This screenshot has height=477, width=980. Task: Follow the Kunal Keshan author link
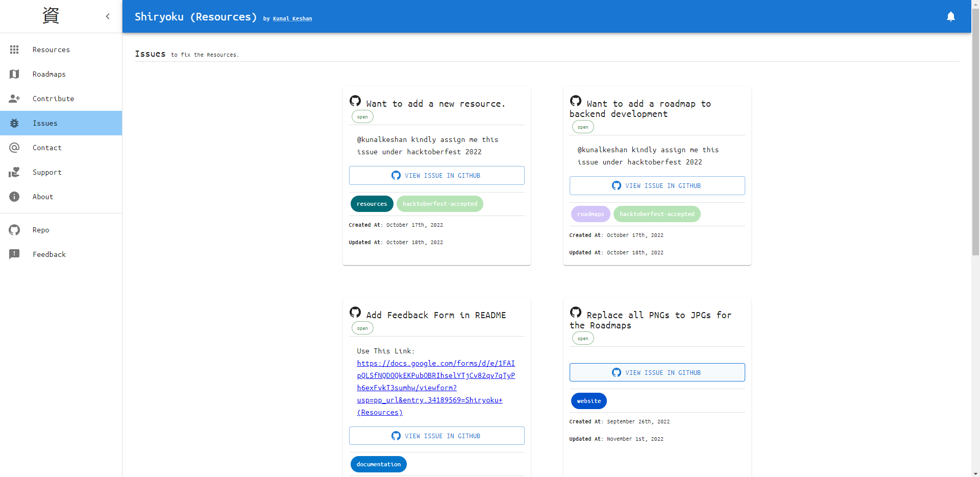292,18
